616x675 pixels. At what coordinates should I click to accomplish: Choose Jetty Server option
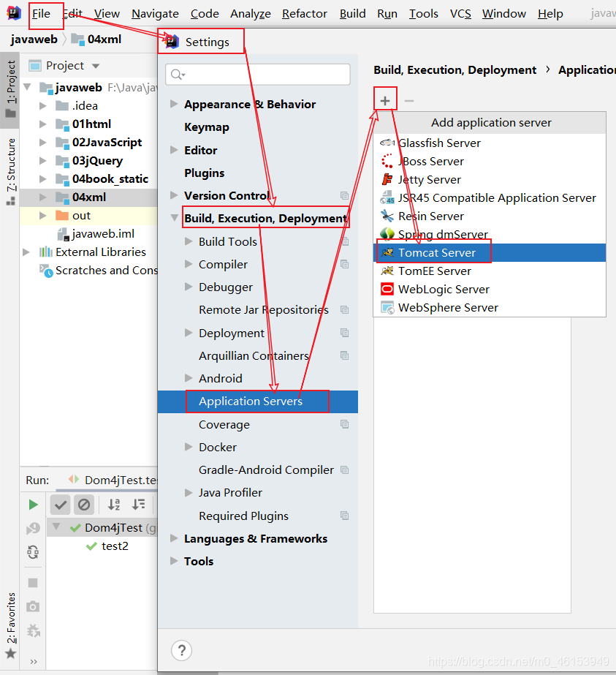490,179
